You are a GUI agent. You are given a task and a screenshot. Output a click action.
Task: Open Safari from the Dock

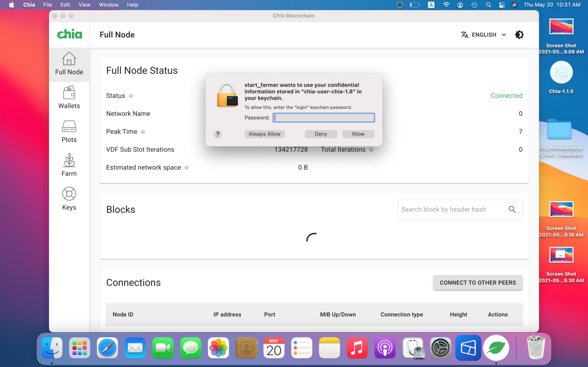coord(107,348)
